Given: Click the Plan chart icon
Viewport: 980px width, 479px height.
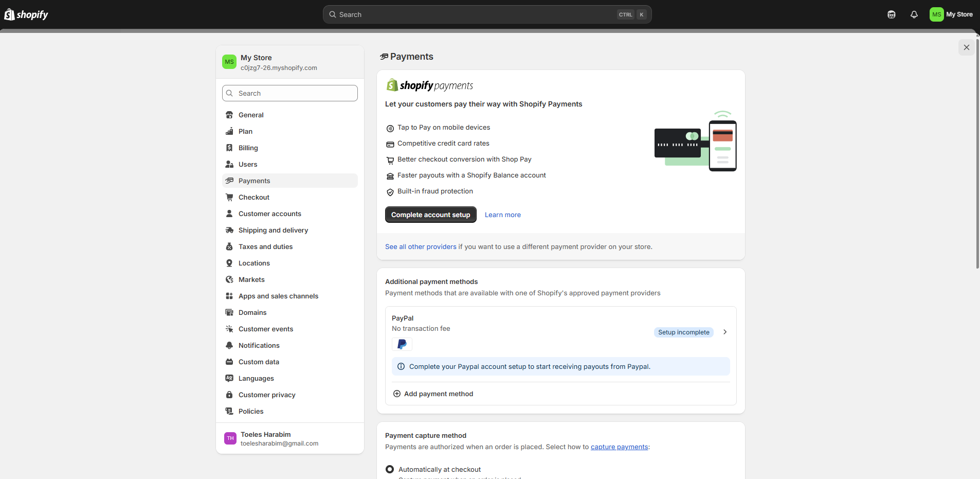Looking at the screenshot, I should pos(229,131).
